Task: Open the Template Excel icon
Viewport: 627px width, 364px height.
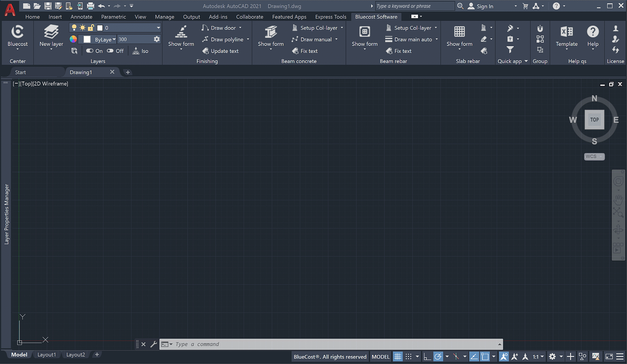Action: pyautogui.click(x=566, y=32)
